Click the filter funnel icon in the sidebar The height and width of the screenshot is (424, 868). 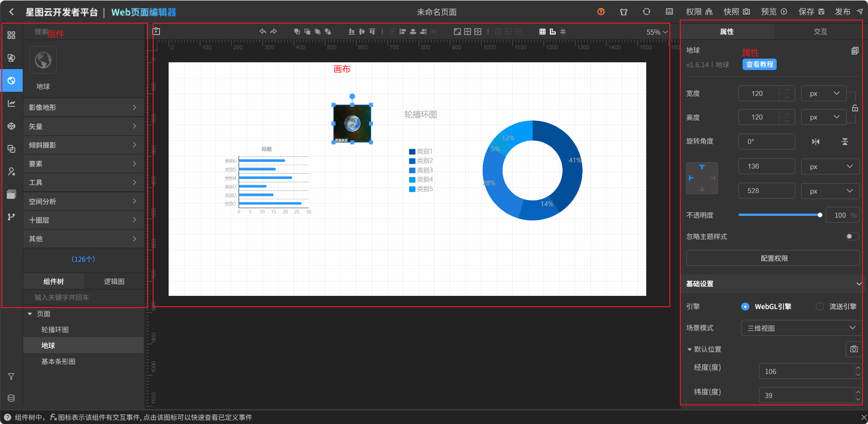11,376
